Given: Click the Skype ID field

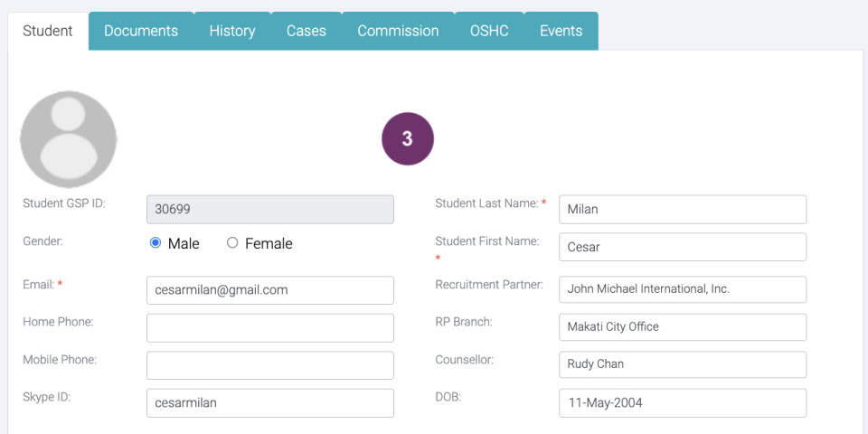Looking at the screenshot, I should (269, 403).
